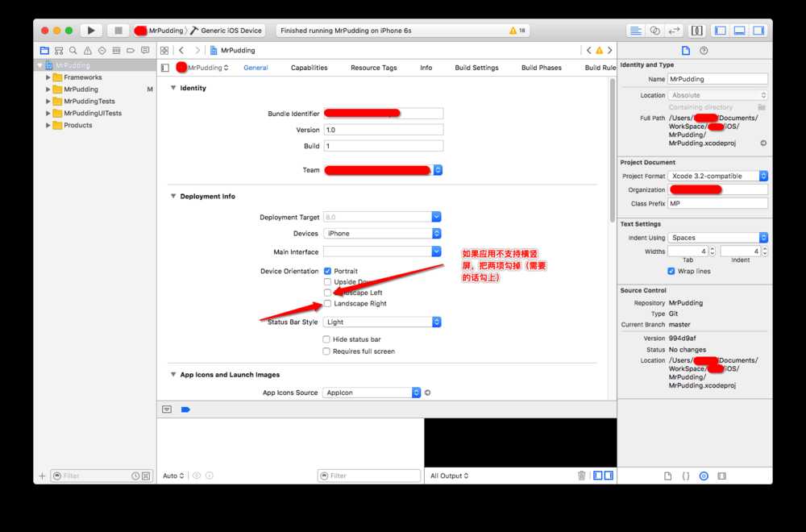This screenshot has height=532, width=806.
Task: Go back in editor history
Action: (x=181, y=50)
